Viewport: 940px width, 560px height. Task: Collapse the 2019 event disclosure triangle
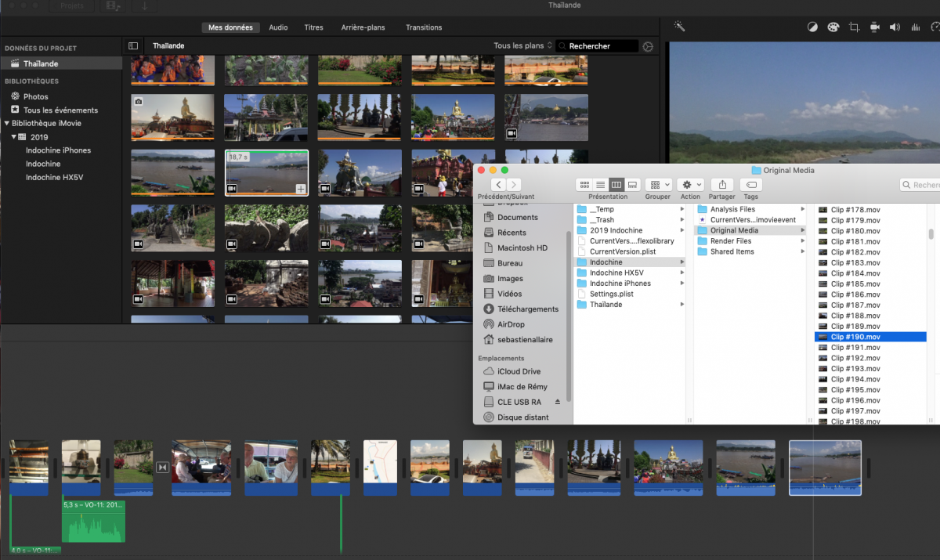[x=14, y=137]
